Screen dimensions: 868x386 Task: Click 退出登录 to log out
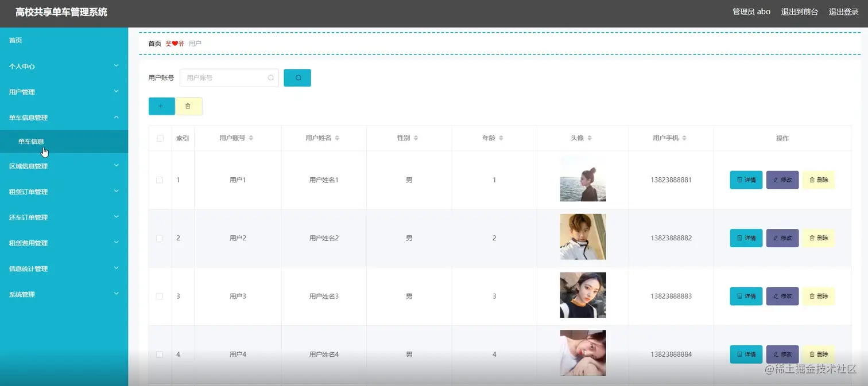843,11
